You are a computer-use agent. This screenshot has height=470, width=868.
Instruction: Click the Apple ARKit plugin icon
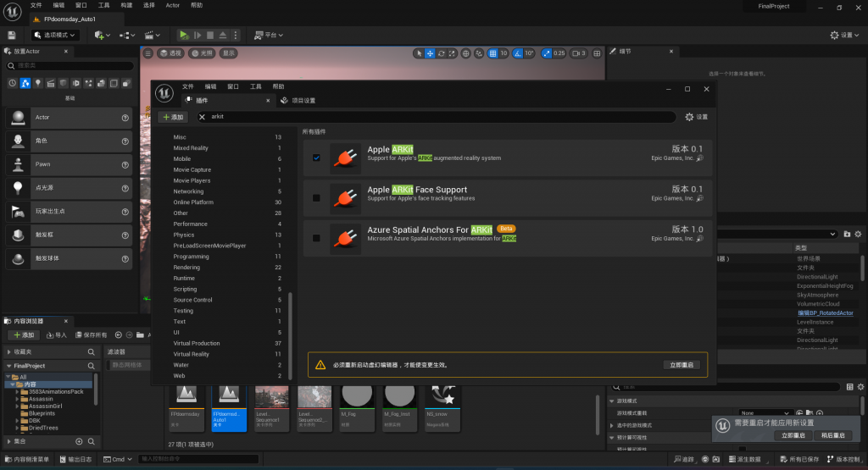(346, 158)
